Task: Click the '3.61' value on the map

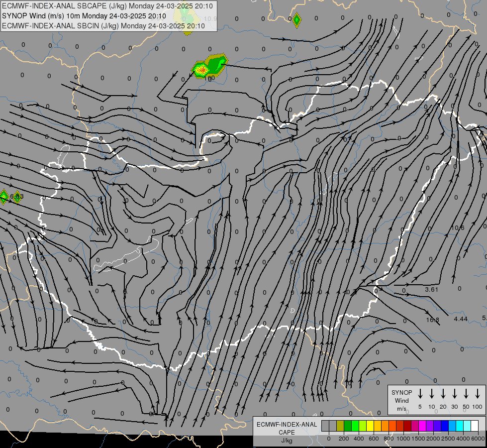Action: (431, 289)
